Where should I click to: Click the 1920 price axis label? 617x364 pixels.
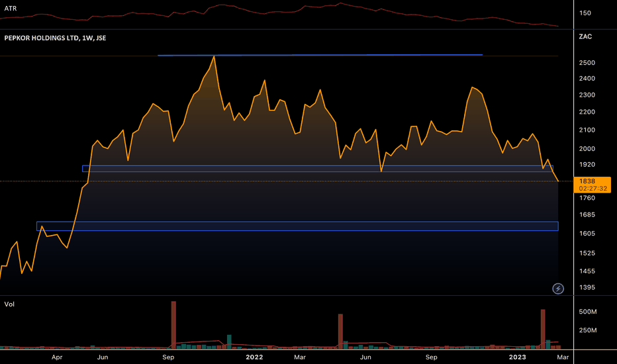(x=587, y=165)
